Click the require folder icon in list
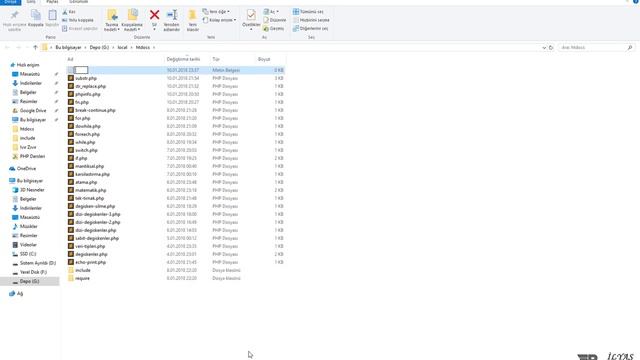640x360 pixels. point(71,278)
